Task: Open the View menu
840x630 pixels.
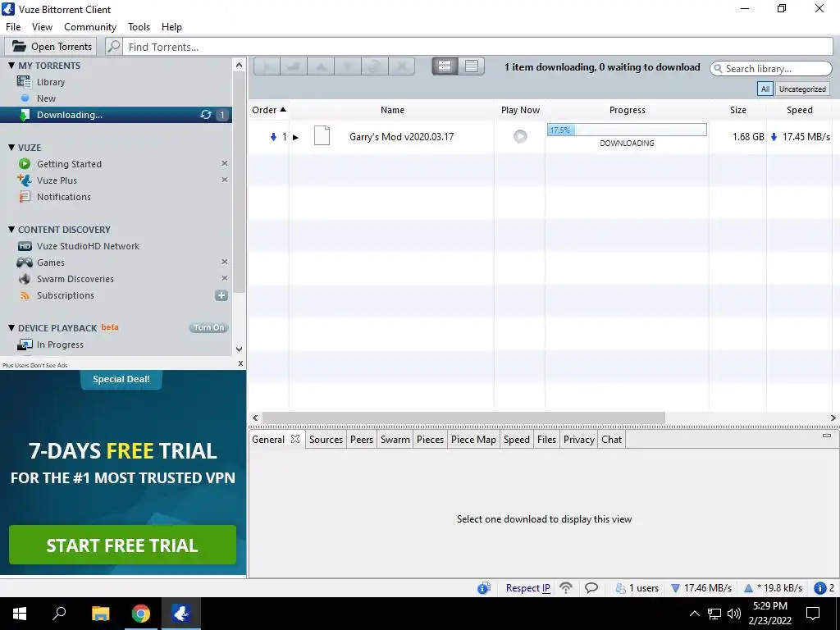Action: (x=43, y=27)
